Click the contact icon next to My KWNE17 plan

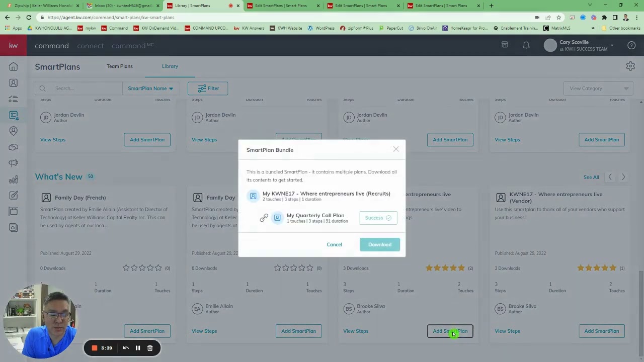point(253,196)
